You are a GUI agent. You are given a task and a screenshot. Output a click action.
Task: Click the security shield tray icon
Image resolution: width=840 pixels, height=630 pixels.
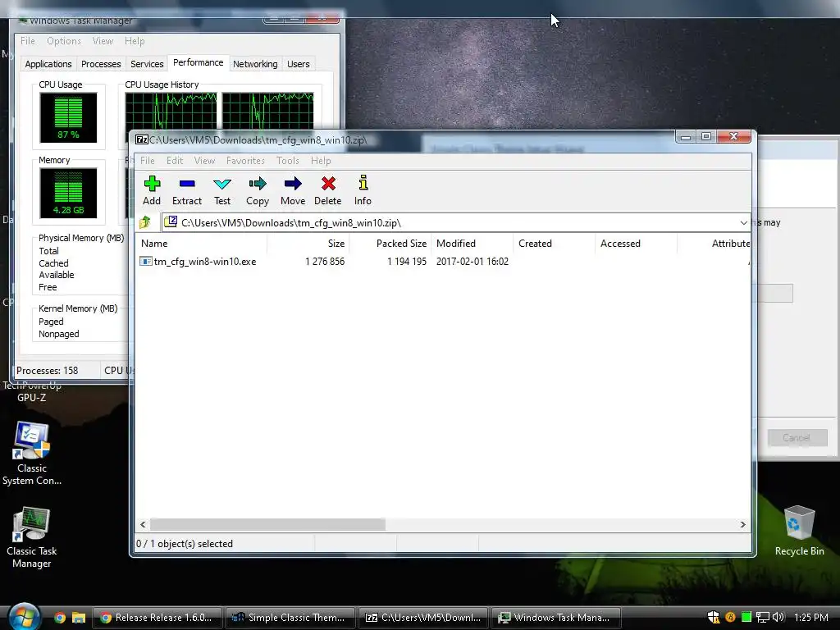tap(714, 617)
